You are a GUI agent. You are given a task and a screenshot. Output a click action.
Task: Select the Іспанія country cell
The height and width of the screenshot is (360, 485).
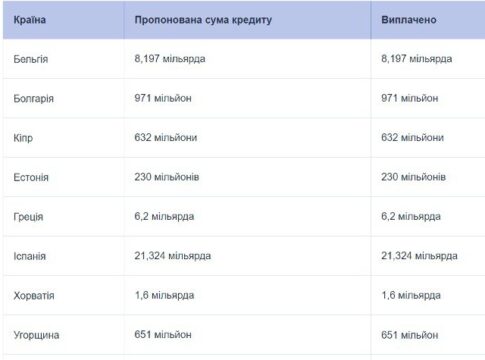click(29, 256)
